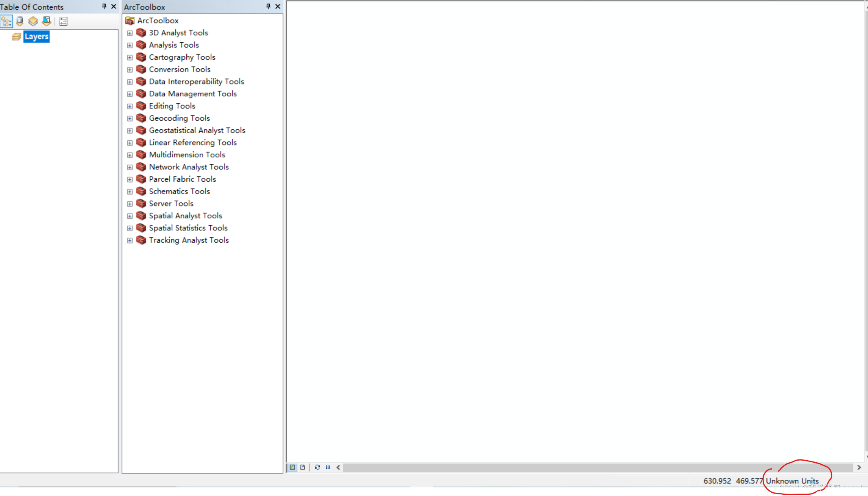Click Refresh map view icon
This screenshot has width=868, height=496.
317,467
